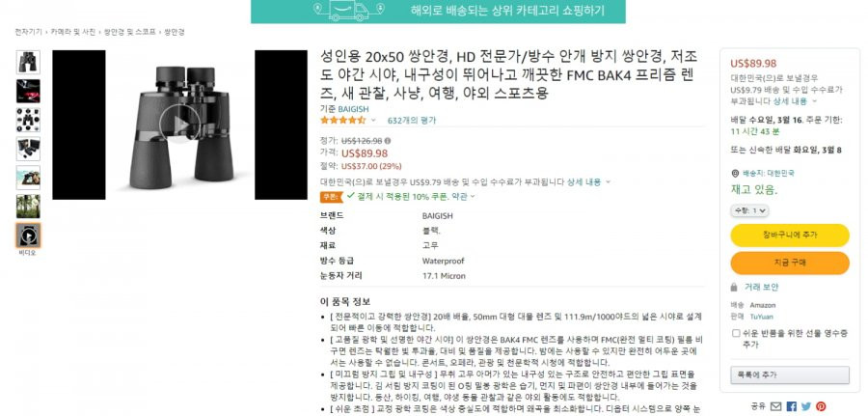868x416 pixels.
Task: Play the product video overlay button
Action: click(x=180, y=125)
